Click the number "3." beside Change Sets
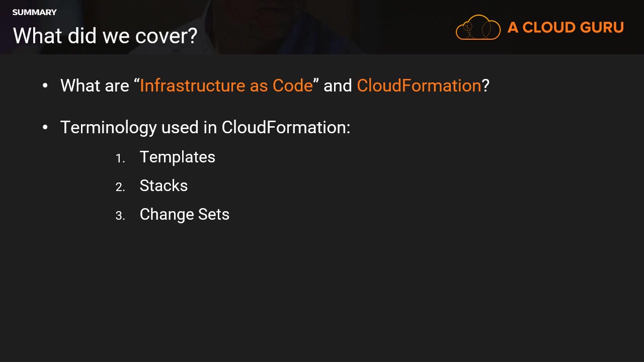The height and width of the screenshot is (362, 644). pos(120,216)
